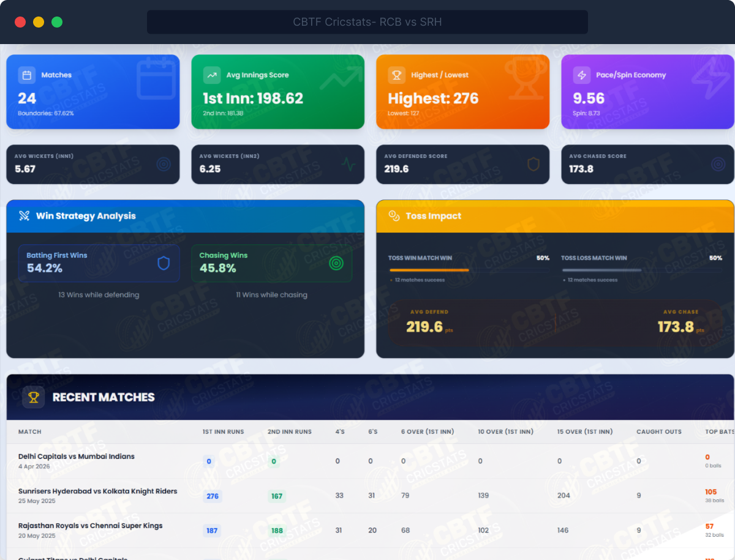This screenshot has height=560, width=735.
Task: Click the trending arrow icon beside Avg Innings Score
Action: pyautogui.click(x=212, y=75)
